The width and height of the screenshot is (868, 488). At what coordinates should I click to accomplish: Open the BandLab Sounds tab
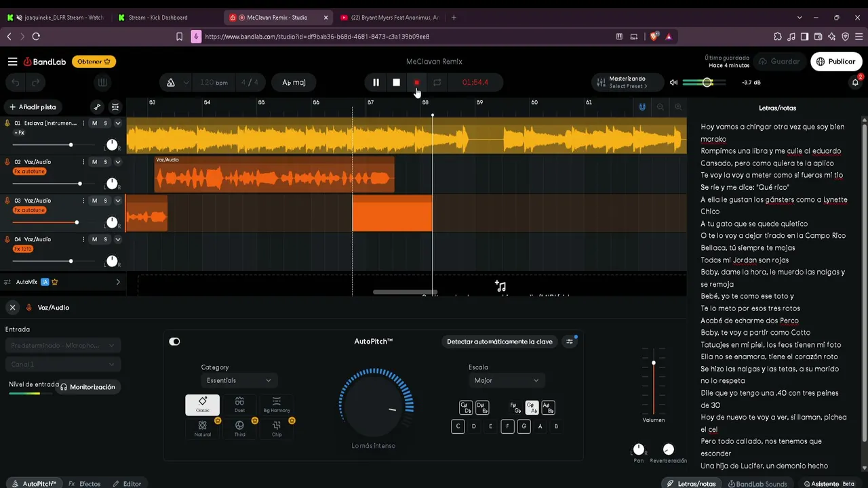(x=757, y=484)
